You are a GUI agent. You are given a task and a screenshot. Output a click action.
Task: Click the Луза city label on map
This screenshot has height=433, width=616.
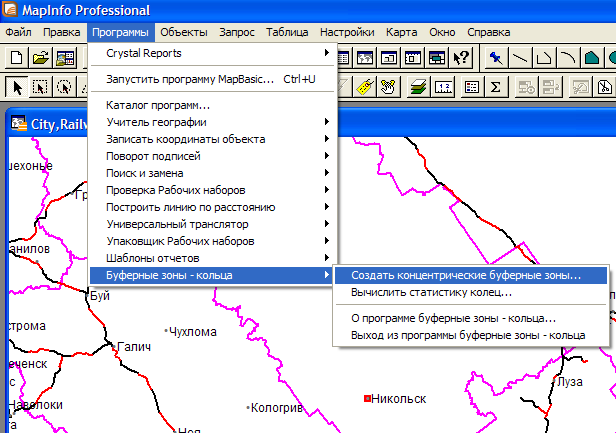[x=570, y=382]
